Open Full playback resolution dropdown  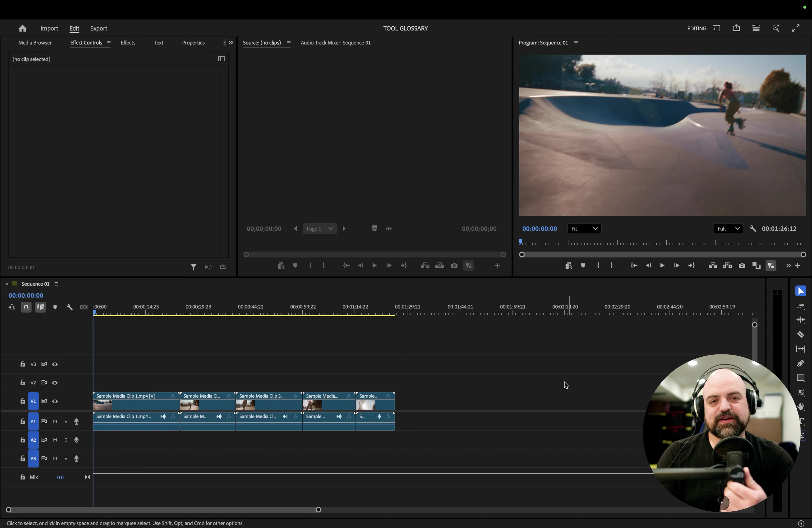(728, 229)
